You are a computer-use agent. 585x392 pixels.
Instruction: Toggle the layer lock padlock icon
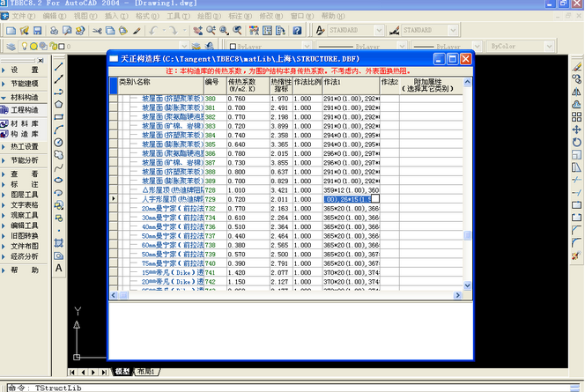[53, 47]
